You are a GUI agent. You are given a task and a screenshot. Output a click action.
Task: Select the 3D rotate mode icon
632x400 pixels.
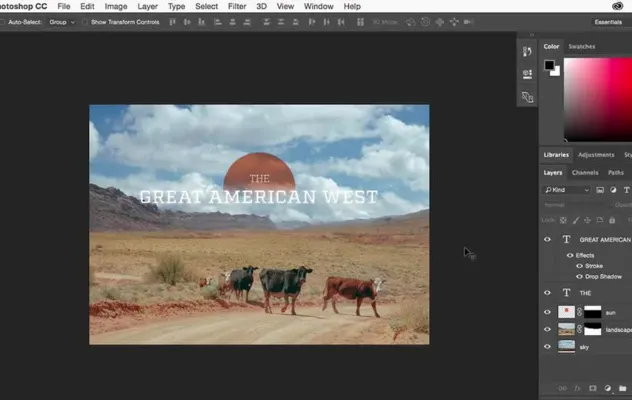click(411, 22)
